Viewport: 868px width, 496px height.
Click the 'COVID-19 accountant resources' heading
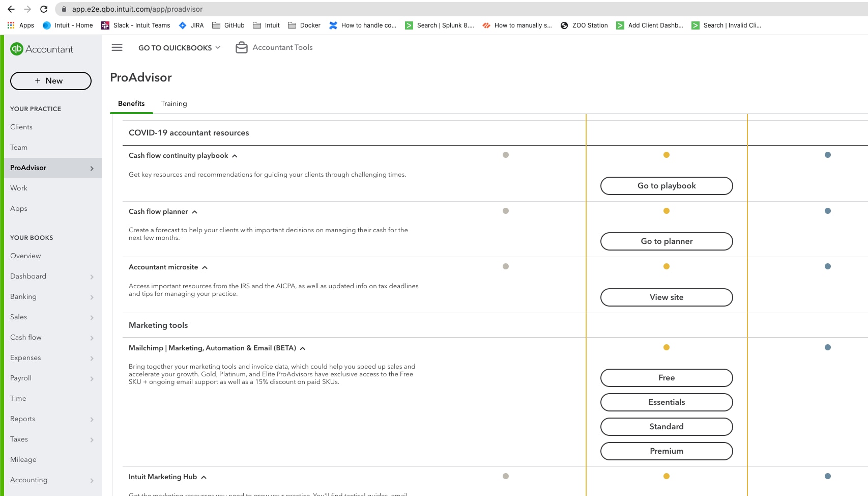click(x=189, y=133)
